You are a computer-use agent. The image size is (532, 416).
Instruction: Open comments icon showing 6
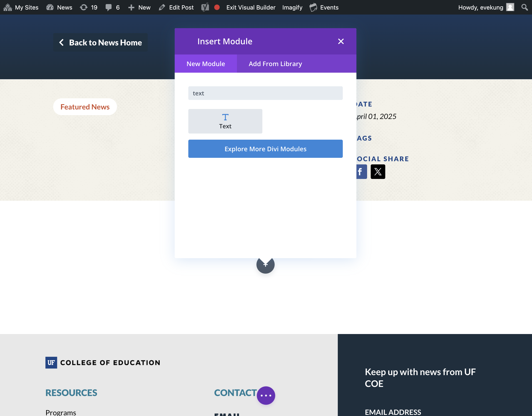[x=112, y=7]
